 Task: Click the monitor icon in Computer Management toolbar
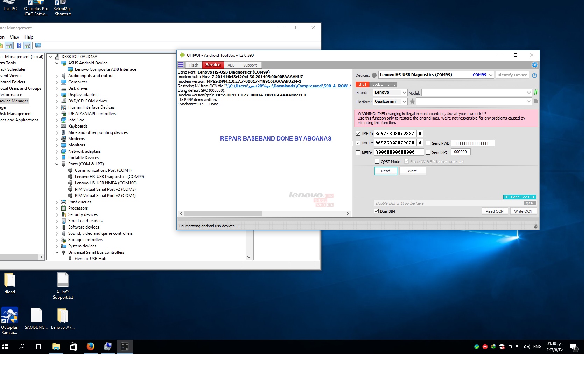[38, 46]
